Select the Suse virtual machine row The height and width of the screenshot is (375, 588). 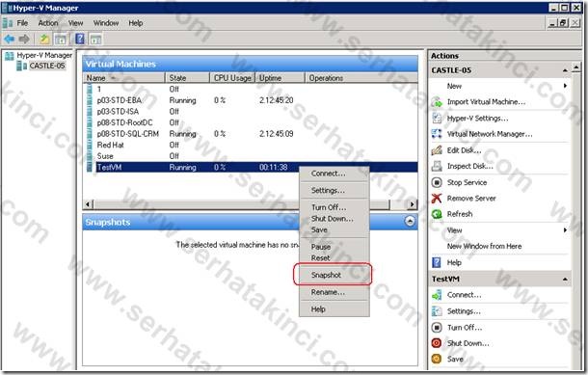(x=251, y=156)
